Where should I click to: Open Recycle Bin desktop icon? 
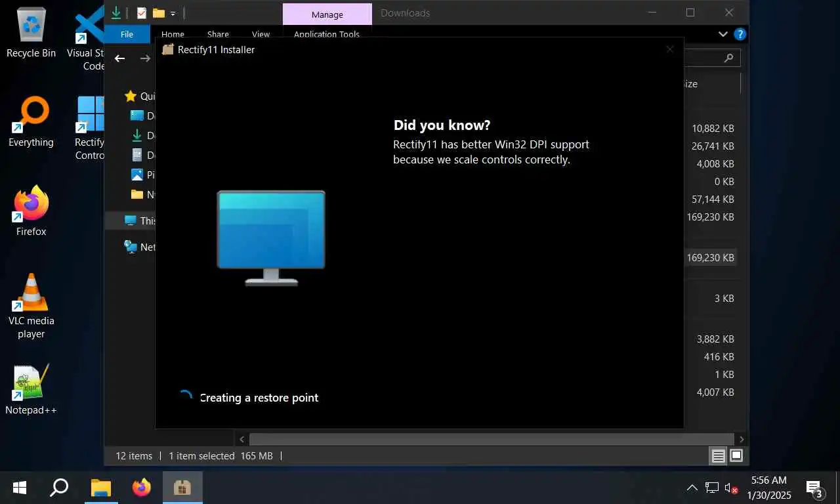(x=31, y=33)
